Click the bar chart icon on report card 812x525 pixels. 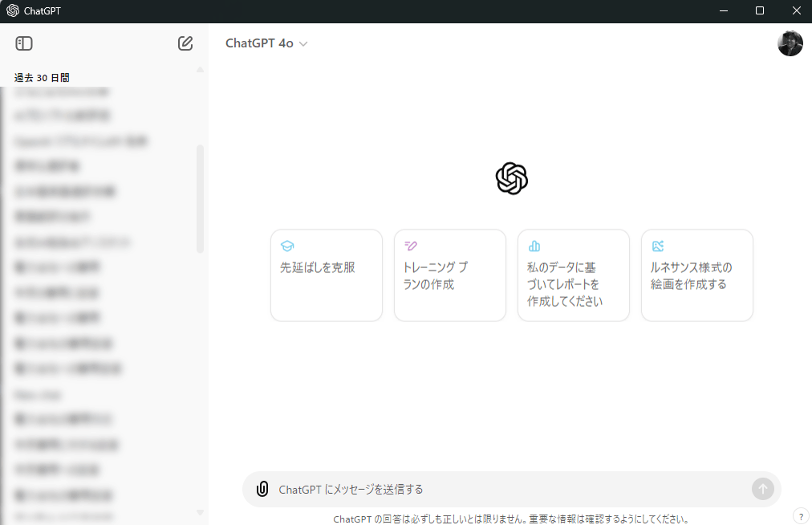[x=534, y=246]
